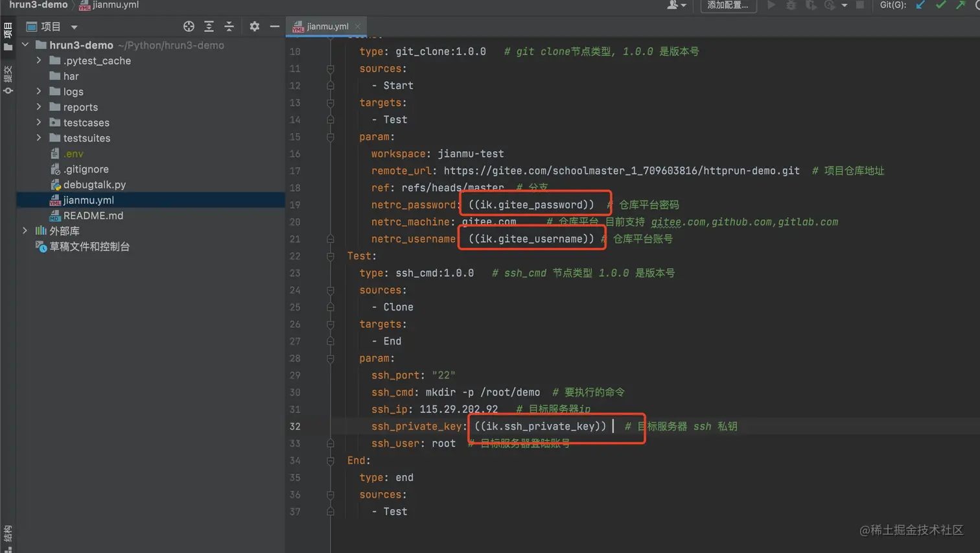980x553 pixels.
Task: Expand the testcases folder
Action: click(39, 123)
